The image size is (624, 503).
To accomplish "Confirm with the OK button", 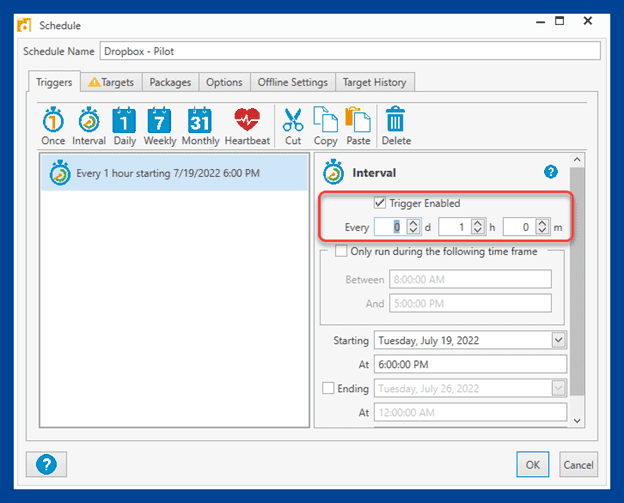I will (532, 464).
